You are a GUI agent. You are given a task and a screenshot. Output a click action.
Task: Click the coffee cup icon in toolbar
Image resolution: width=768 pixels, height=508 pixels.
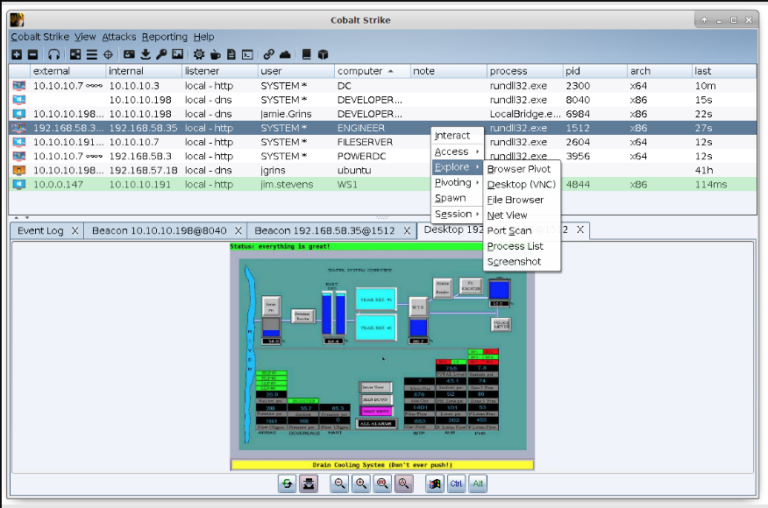215,54
